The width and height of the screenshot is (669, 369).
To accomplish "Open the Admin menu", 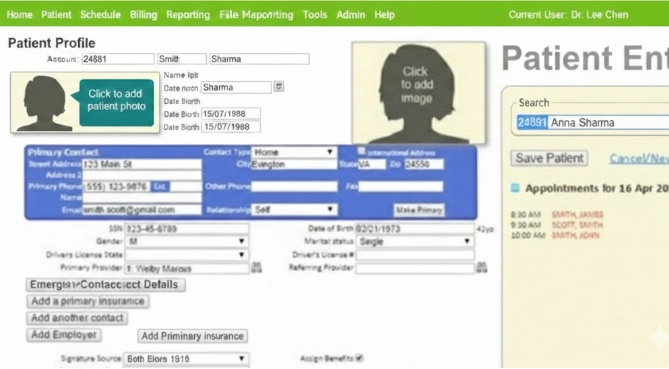I will 351,15.
